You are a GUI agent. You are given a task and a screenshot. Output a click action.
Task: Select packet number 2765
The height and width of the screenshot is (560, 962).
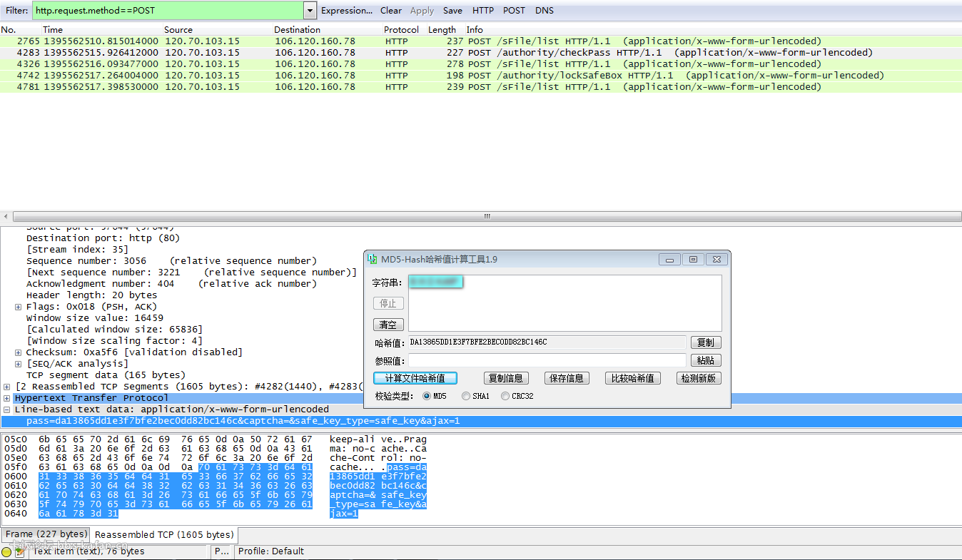[481, 41]
